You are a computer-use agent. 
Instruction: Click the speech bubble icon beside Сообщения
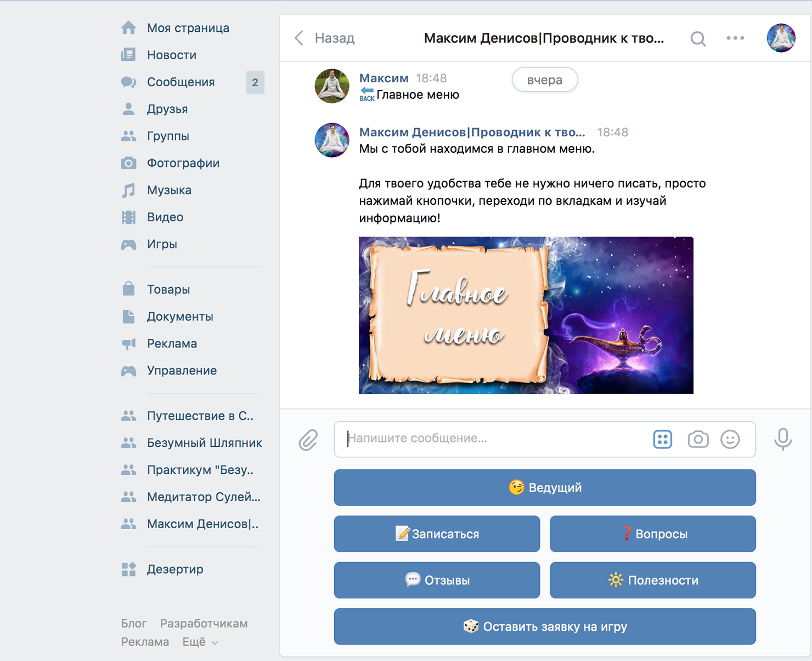(x=128, y=82)
